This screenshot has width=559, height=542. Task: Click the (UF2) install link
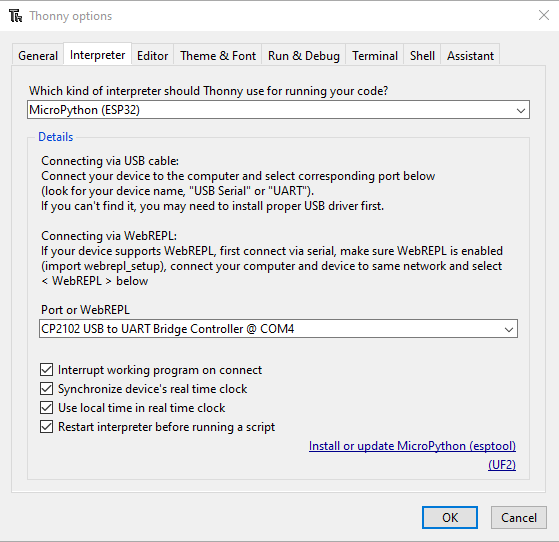click(x=502, y=465)
